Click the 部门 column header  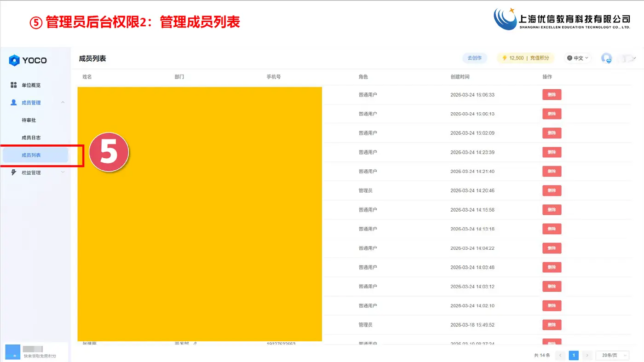179,77
